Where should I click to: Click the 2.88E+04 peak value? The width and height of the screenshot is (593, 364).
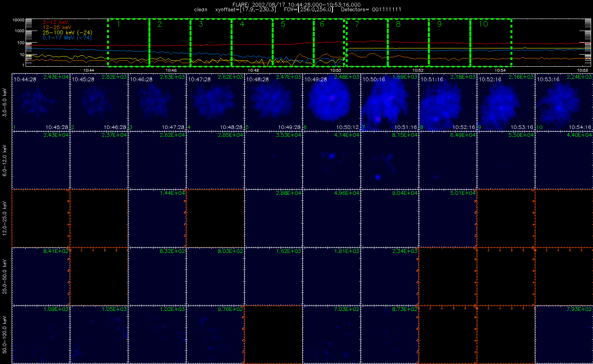(289, 193)
